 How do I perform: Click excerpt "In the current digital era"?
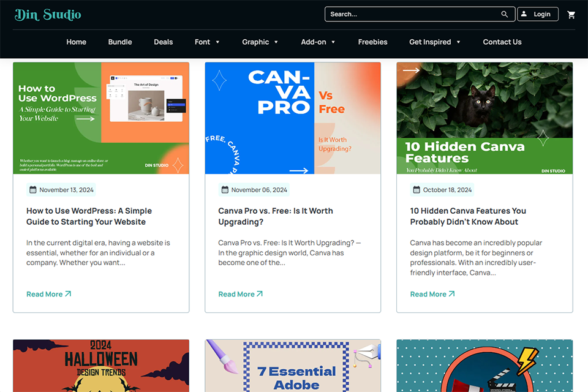tap(98, 253)
